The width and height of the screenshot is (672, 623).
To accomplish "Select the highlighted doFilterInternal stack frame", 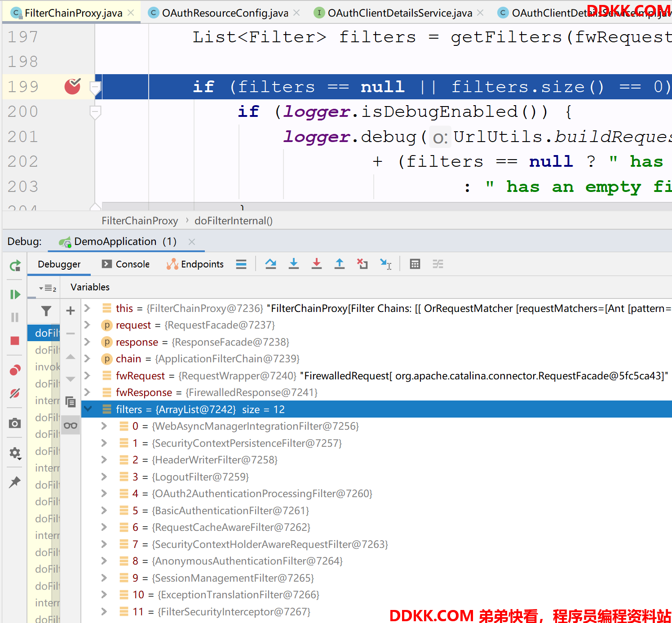I will [x=44, y=333].
